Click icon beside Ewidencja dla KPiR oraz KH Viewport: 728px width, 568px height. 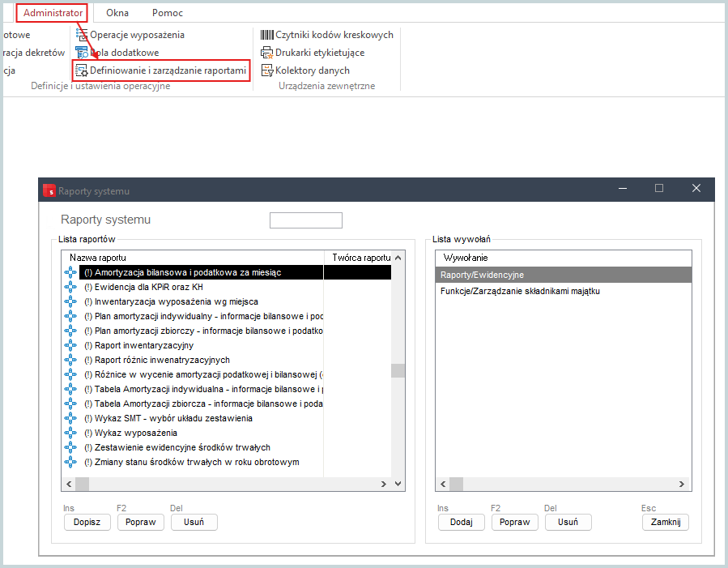tap(70, 287)
